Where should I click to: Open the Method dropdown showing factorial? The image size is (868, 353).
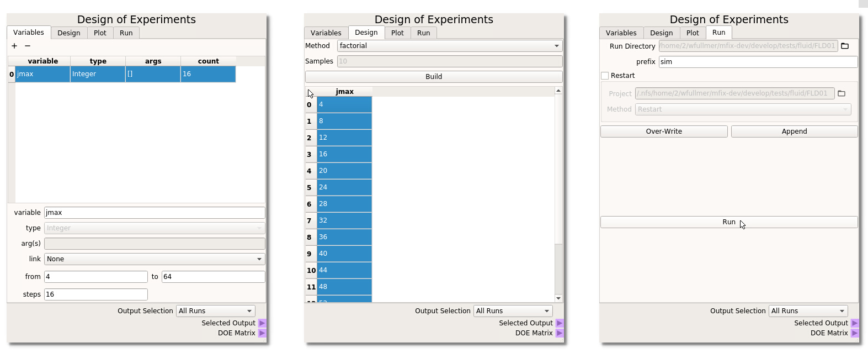pyautogui.click(x=450, y=46)
